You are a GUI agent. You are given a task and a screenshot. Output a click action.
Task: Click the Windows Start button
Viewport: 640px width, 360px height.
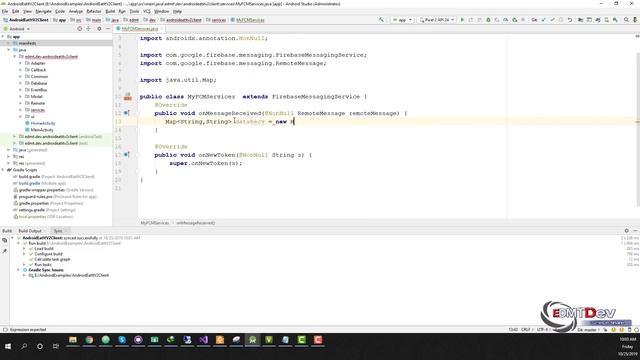(x=8, y=346)
